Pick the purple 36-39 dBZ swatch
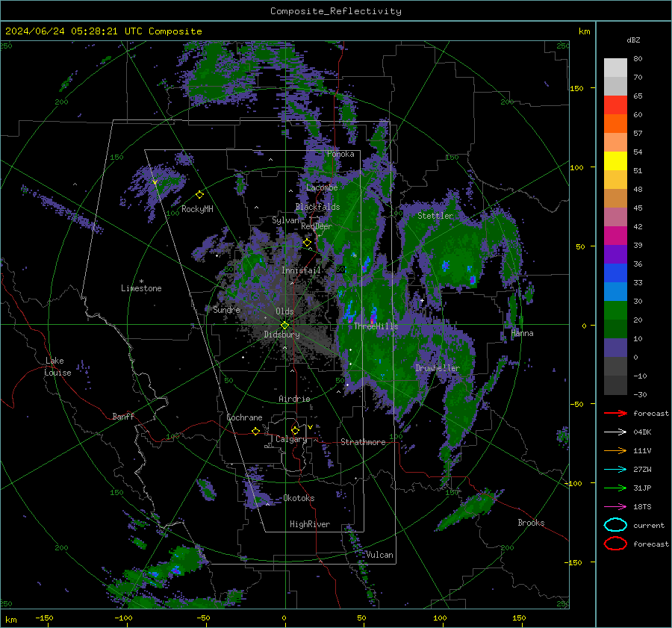Image resolution: width=672 pixels, height=628 pixels. coord(615,255)
